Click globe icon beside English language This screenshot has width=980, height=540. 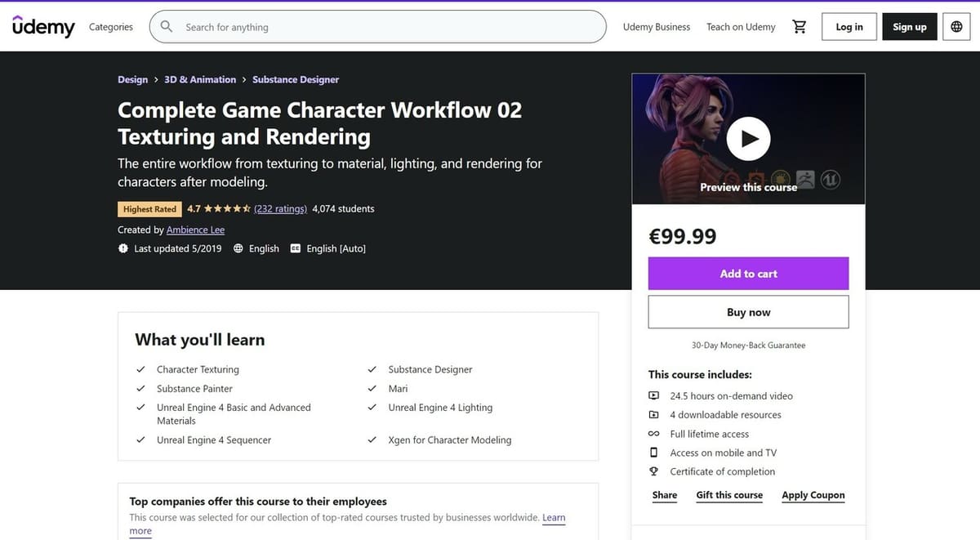(238, 248)
